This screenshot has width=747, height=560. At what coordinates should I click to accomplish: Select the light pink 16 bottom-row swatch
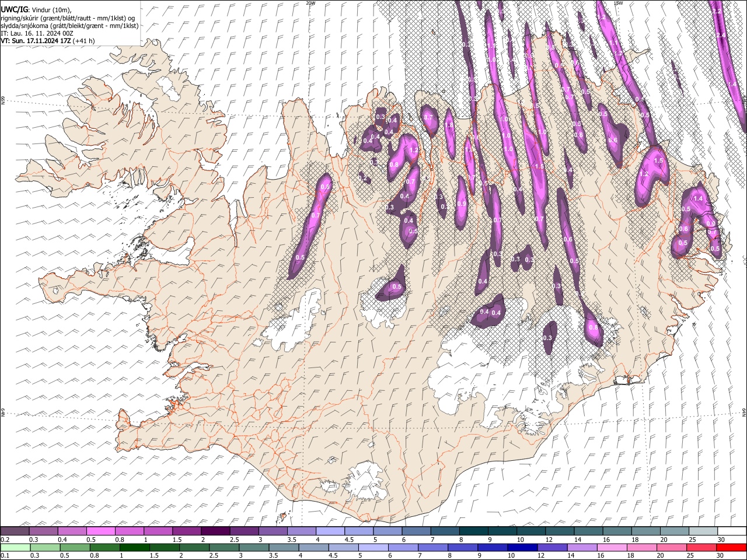(x=612, y=547)
